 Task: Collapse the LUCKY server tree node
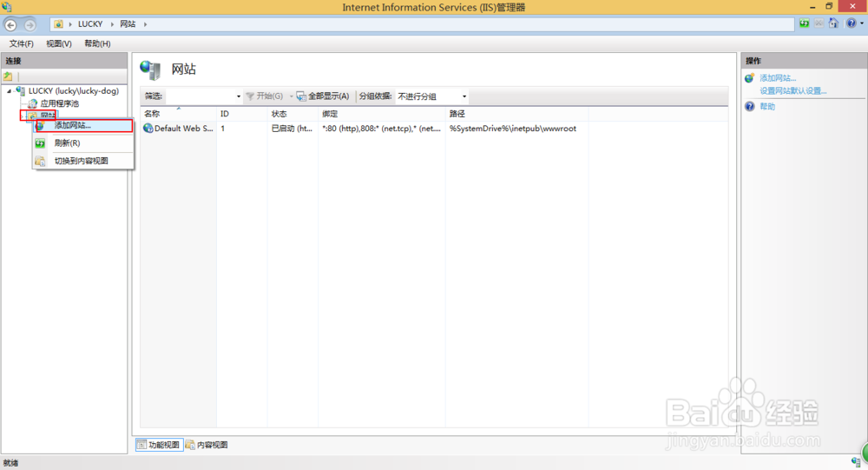[x=9, y=91]
